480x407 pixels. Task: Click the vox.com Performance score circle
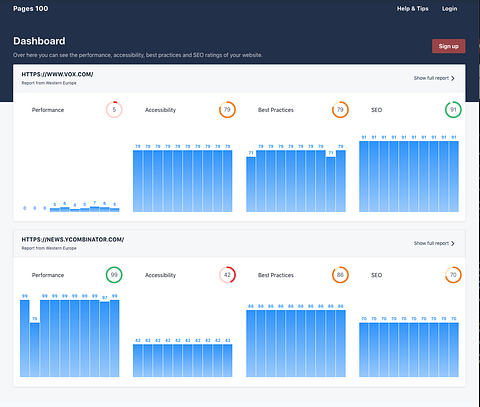pyautogui.click(x=114, y=110)
